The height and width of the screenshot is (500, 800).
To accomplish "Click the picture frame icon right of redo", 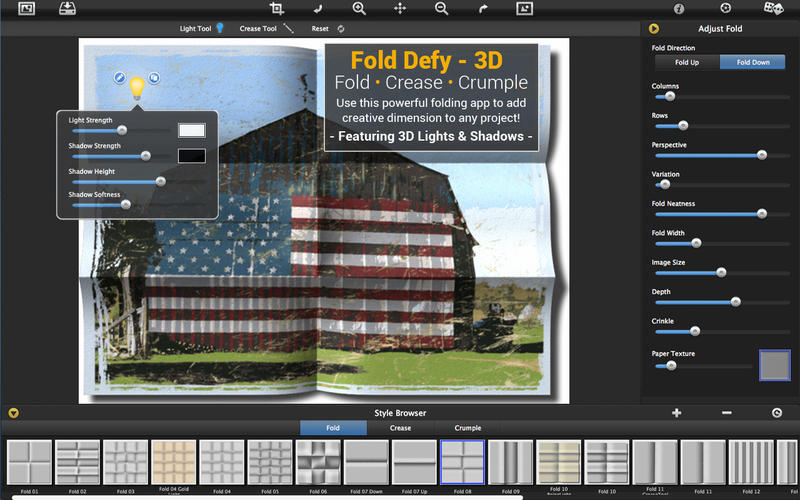I will [524, 8].
